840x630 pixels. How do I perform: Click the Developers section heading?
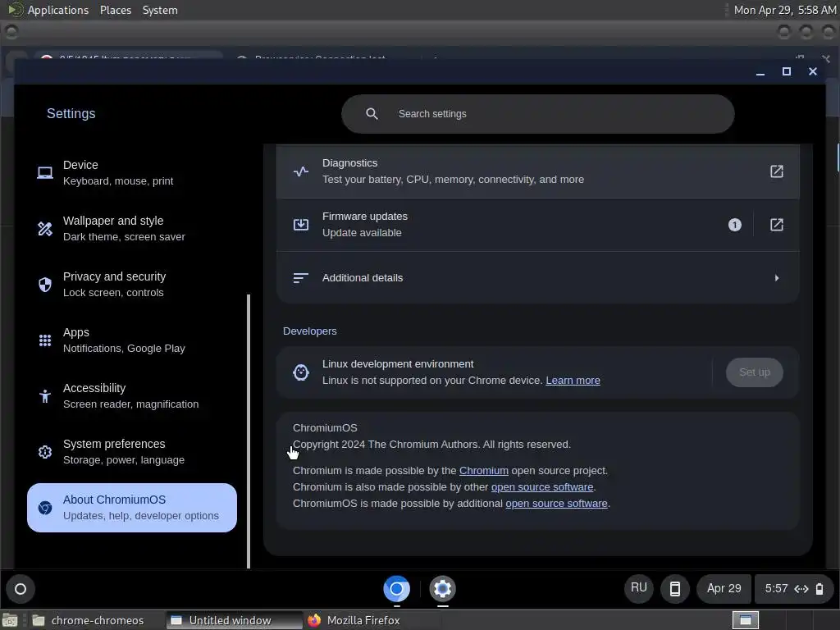tap(309, 331)
